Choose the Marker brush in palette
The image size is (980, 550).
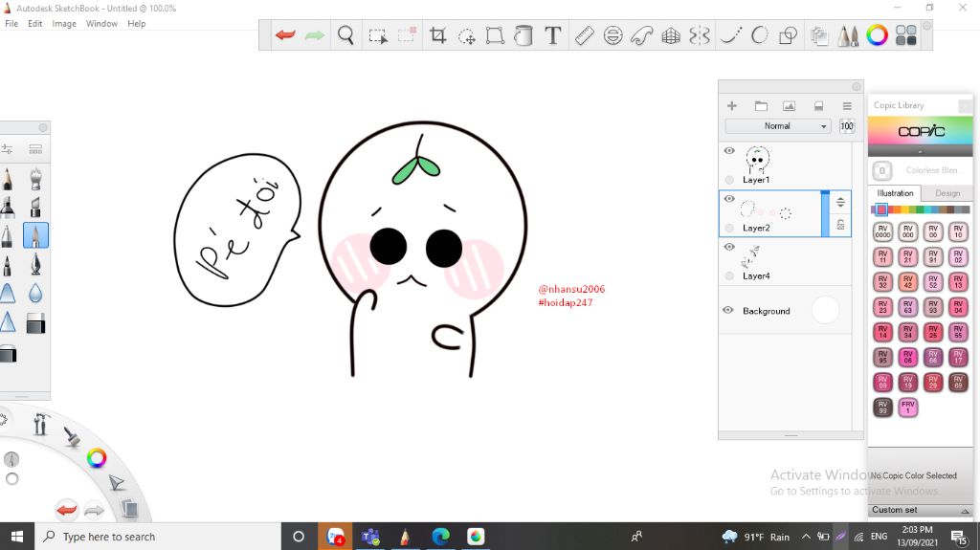coord(8,207)
